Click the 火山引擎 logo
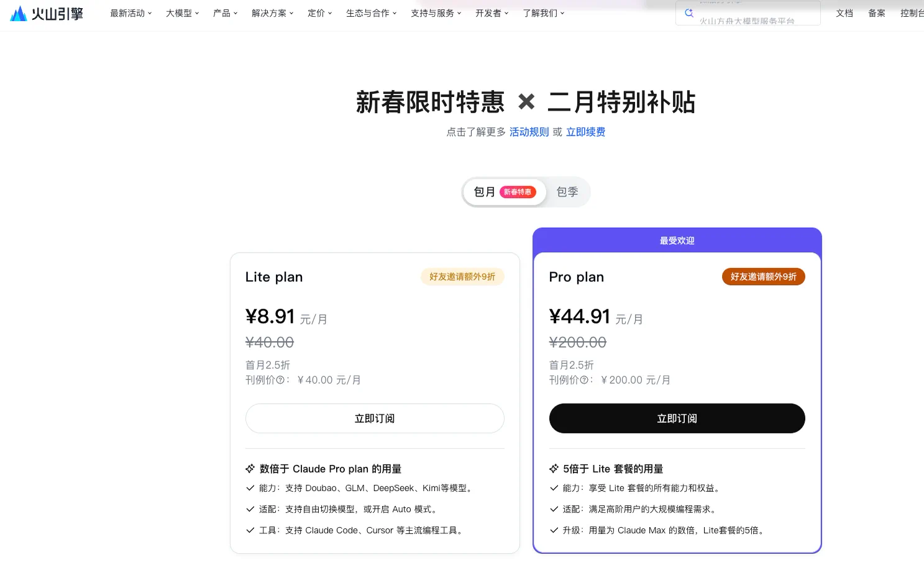Image resolution: width=924 pixels, height=570 pixels. (47, 13)
